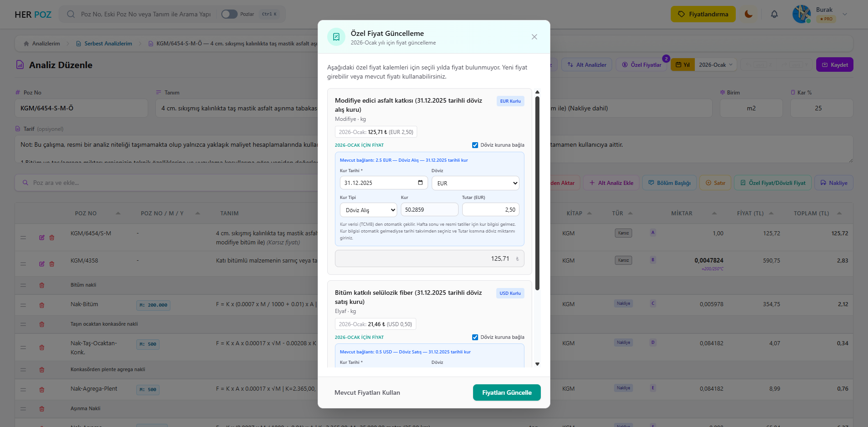Toggle dark mode moon icon
Screen dimensions: 868x427
[748, 14]
